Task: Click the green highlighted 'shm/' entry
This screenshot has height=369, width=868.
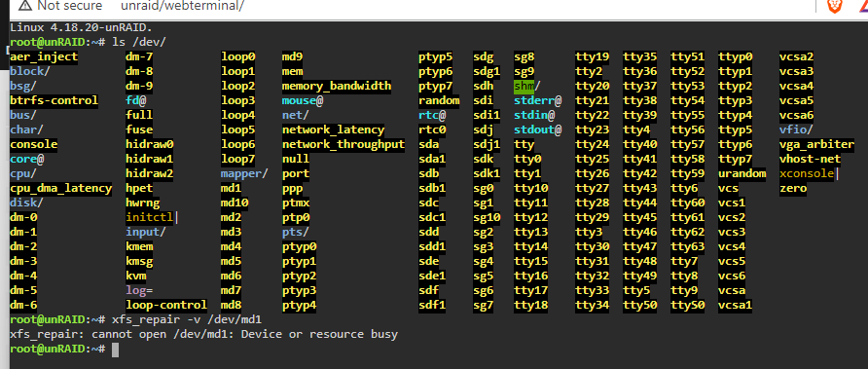Action: click(527, 86)
